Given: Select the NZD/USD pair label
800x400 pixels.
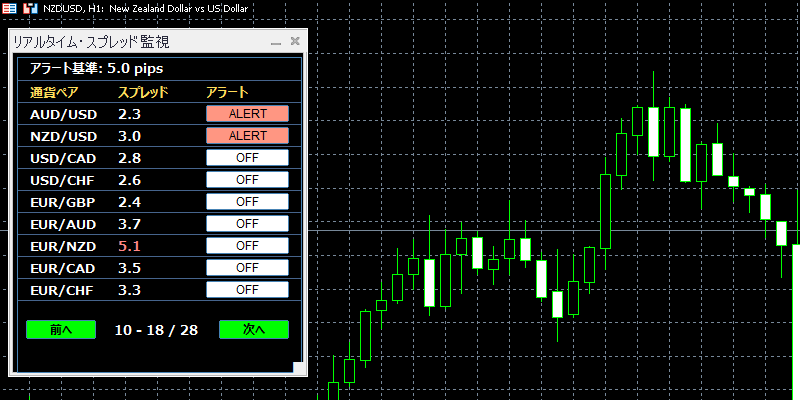Looking at the screenshot, I should [63, 136].
